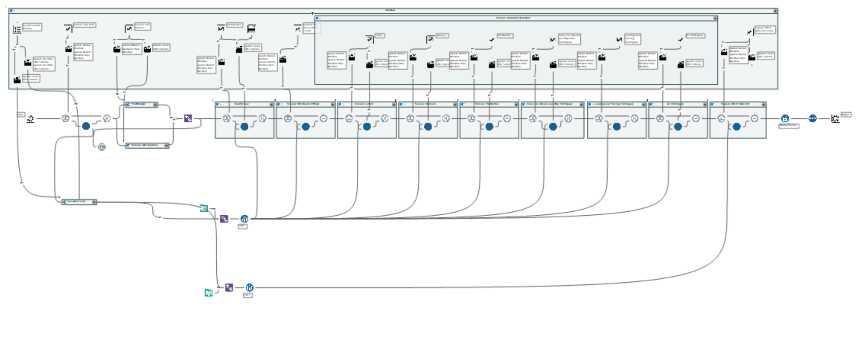This screenshot has height=362, width=868.
Task: Expand the collapsed container above the Null Numbers one
Action: [155, 105]
